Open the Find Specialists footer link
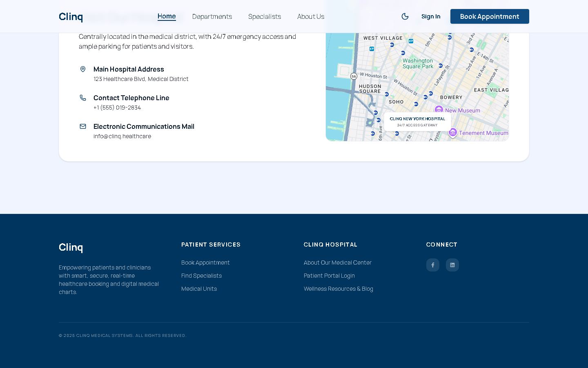 tap(201, 276)
